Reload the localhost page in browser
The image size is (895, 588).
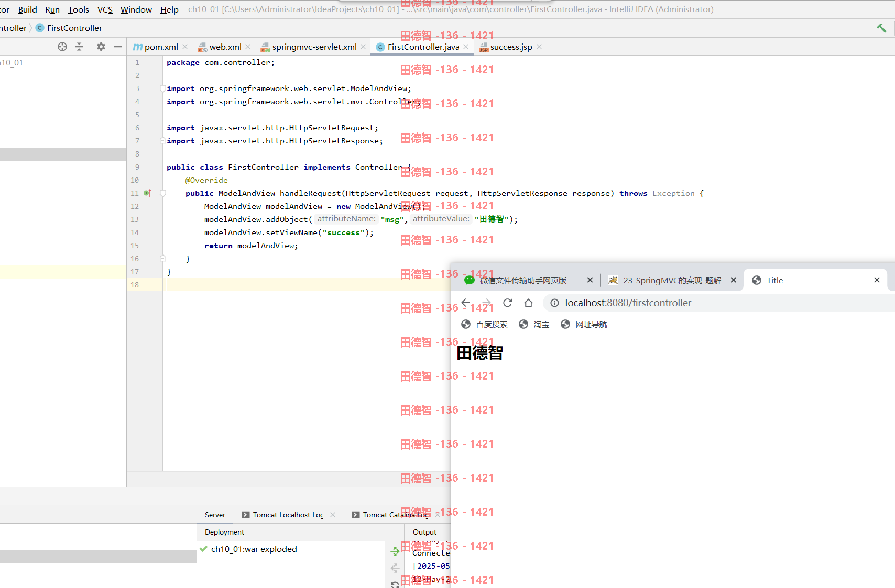[507, 303]
